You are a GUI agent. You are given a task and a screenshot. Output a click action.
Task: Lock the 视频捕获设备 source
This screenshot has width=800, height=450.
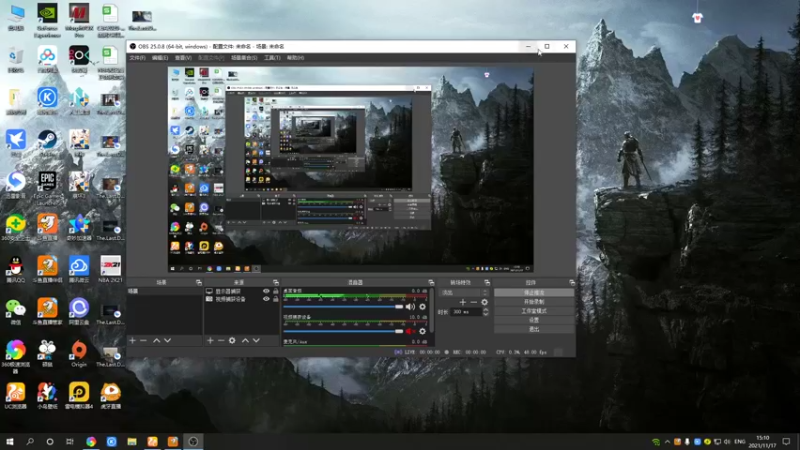point(276,299)
